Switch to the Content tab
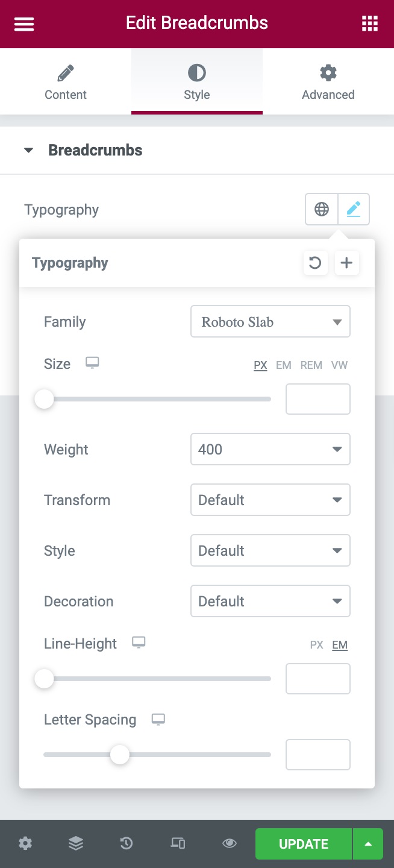This screenshot has width=394, height=868. pyautogui.click(x=66, y=83)
